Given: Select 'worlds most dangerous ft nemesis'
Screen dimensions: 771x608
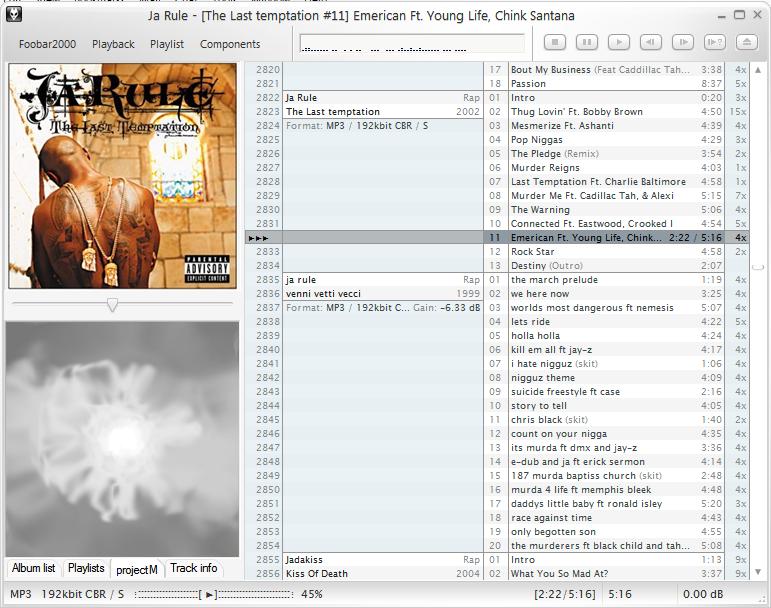Looking at the screenshot, I should click(x=616, y=308).
